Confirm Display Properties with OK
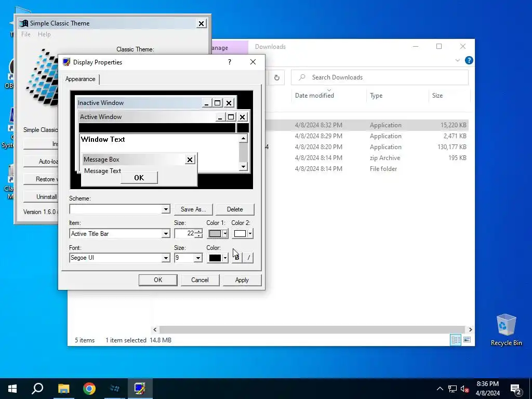The height and width of the screenshot is (399, 532). [x=158, y=280]
